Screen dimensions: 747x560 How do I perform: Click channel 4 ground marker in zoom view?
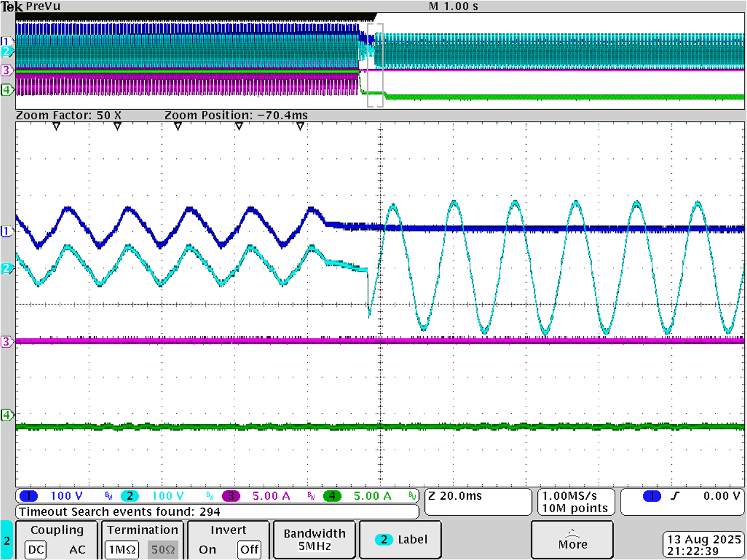(8, 415)
